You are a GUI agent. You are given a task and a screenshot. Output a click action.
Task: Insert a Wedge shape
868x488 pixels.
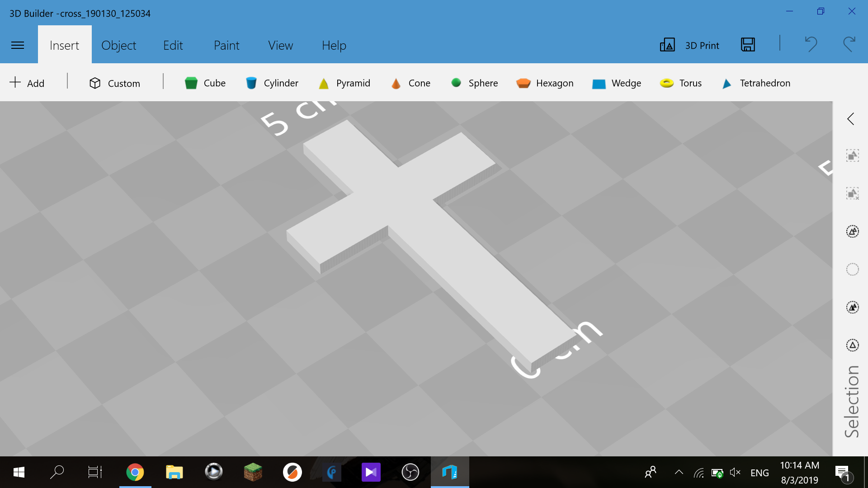click(x=617, y=83)
